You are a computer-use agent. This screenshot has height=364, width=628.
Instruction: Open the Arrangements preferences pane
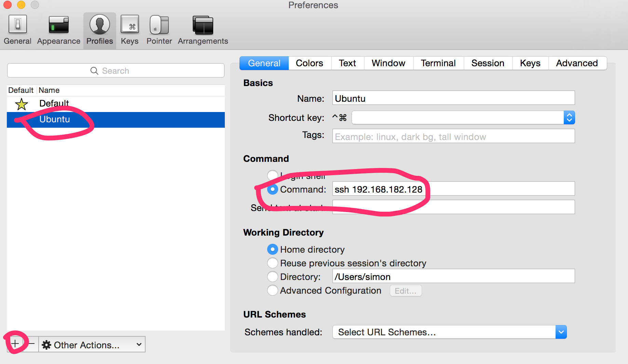tap(203, 30)
